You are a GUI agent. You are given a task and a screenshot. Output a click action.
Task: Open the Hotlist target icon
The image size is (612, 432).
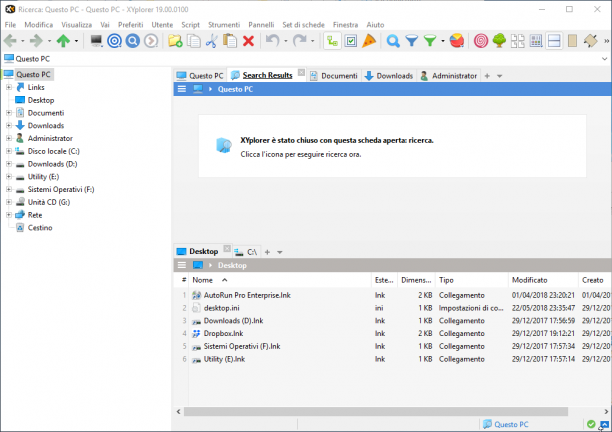click(114, 41)
